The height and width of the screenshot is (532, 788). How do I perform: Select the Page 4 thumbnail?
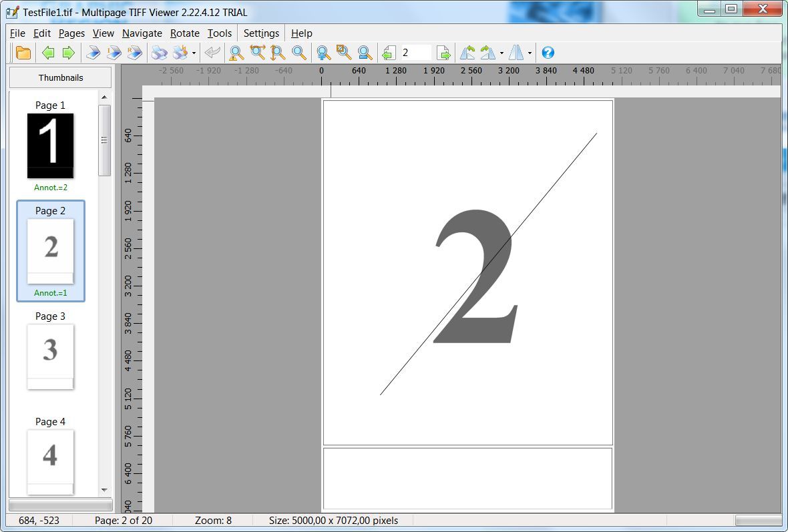point(50,462)
